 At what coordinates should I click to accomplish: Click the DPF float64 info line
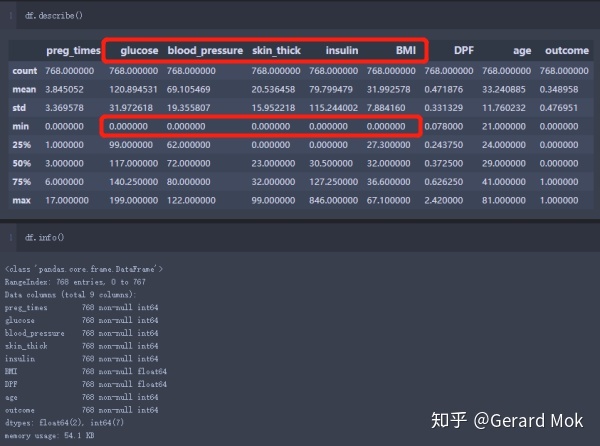point(86,384)
